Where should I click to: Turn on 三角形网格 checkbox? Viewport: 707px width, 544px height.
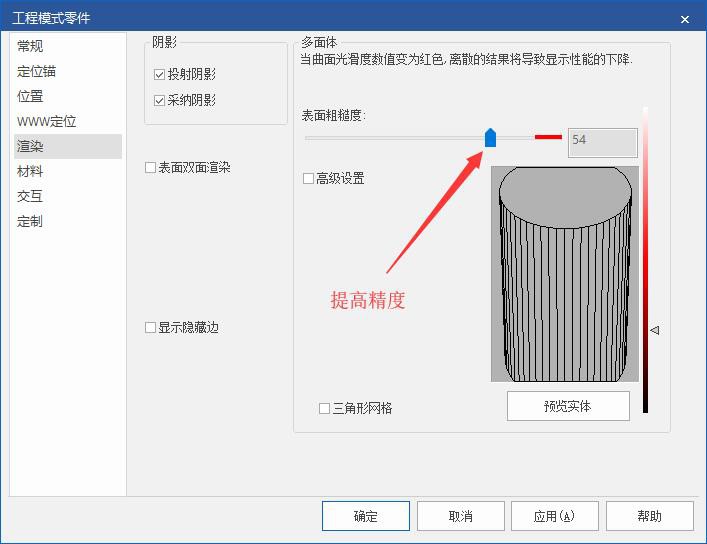click(x=325, y=408)
